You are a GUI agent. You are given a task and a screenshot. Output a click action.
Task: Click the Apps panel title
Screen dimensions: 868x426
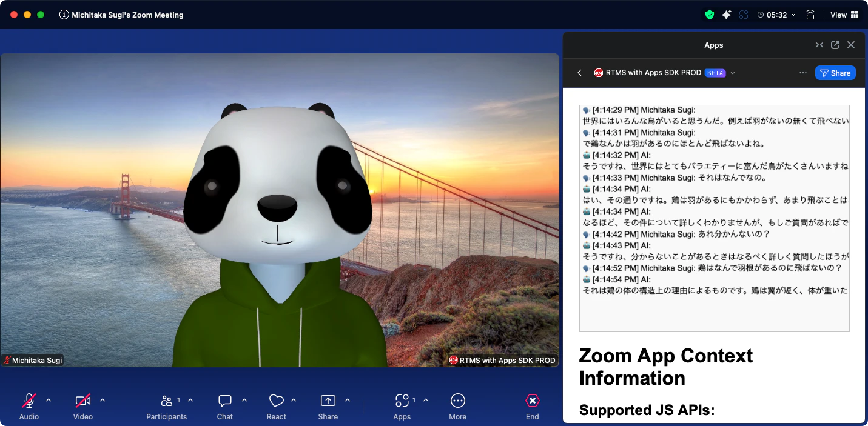[x=714, y=45]
